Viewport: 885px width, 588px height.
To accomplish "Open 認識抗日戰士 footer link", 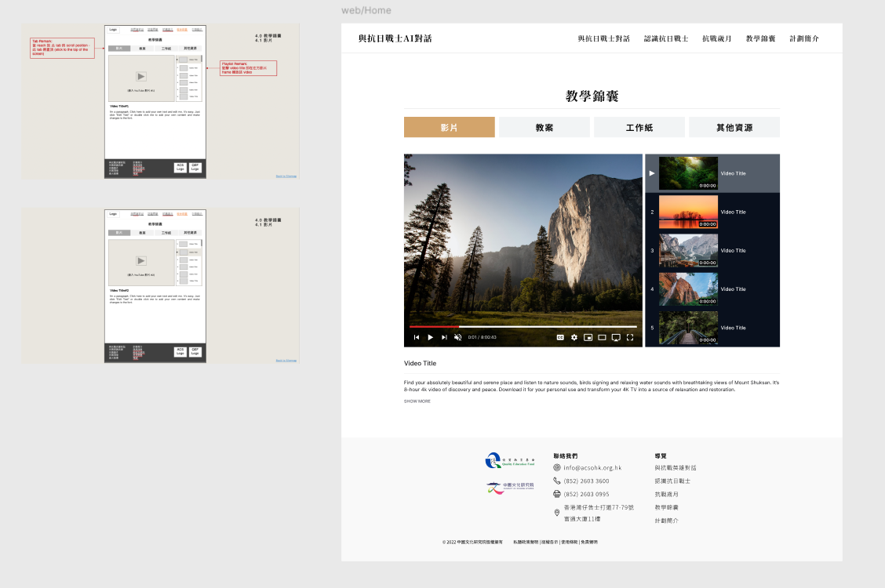I will 672,481.
